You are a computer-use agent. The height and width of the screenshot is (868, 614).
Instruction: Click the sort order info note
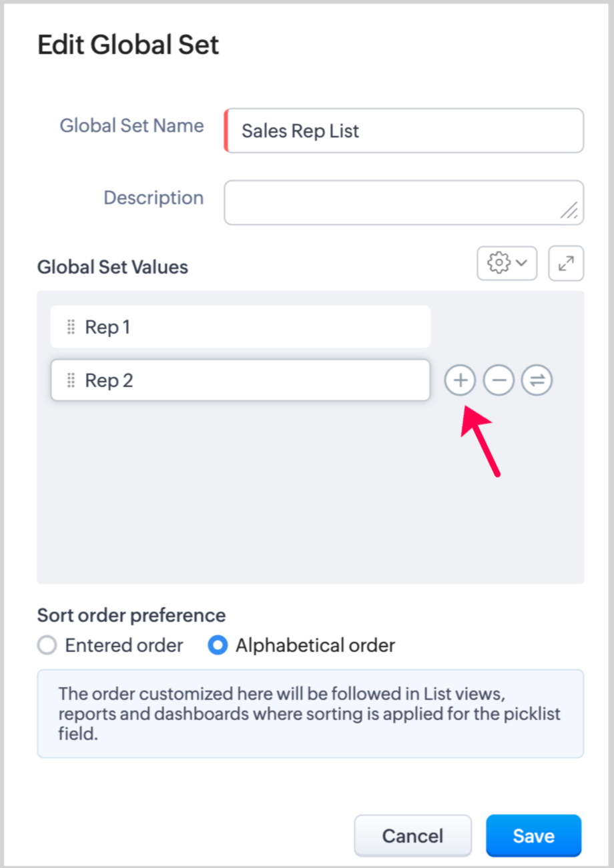pos(310,714)
